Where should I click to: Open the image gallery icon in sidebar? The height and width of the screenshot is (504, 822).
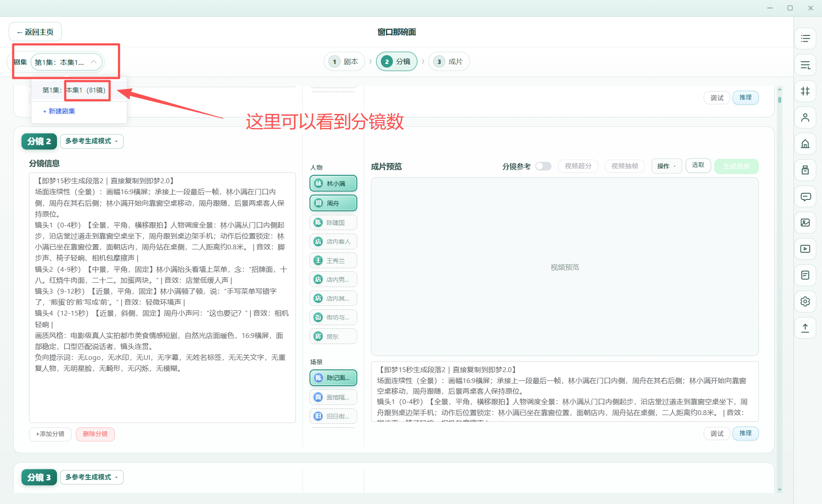click(x=805, y=223)
